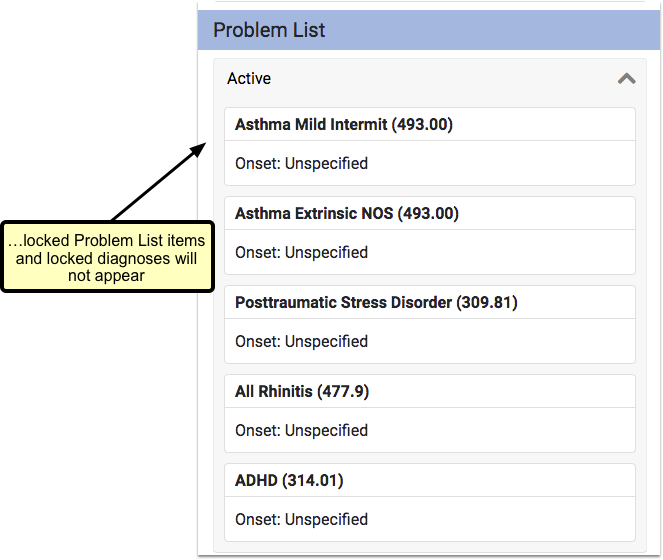Screen dimensions: 663x560
Task: Click the Problem List header
Action: pos(429,30)
